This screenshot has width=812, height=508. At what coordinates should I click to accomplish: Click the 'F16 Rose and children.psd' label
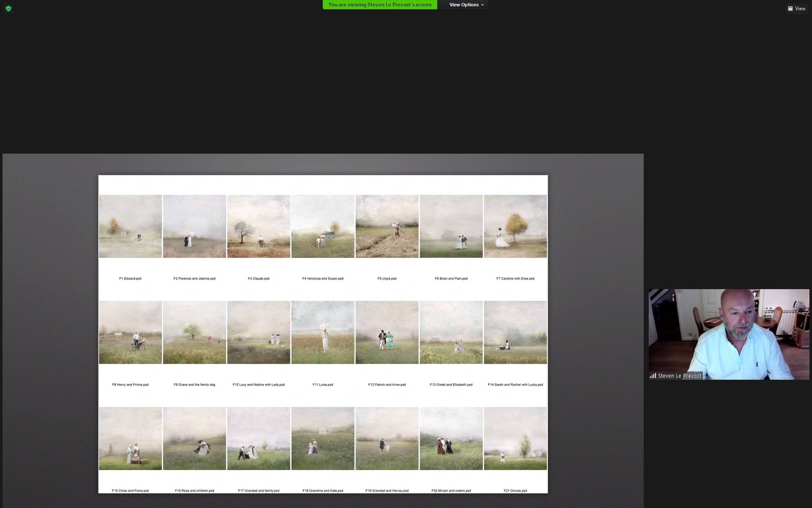(194, 491)
